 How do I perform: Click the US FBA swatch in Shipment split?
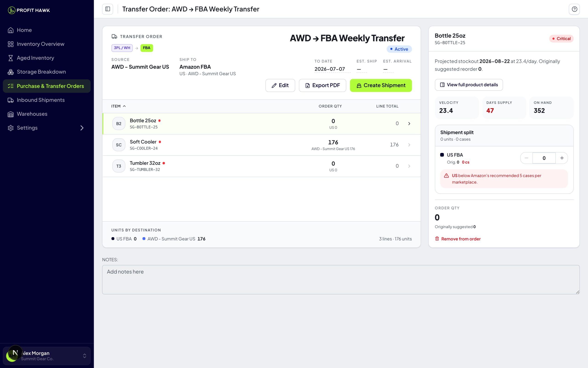[442, 155]
